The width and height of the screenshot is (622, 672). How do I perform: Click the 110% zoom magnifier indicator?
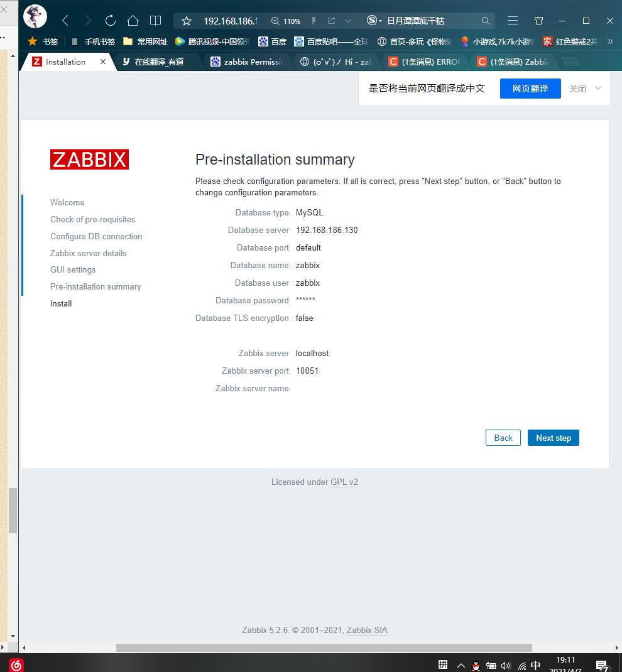pos(286,21)
